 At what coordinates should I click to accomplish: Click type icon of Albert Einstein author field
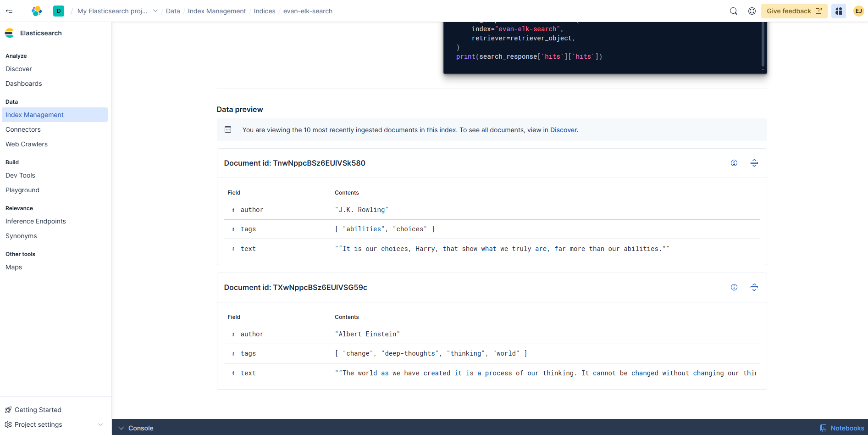[x=233, y=335]
